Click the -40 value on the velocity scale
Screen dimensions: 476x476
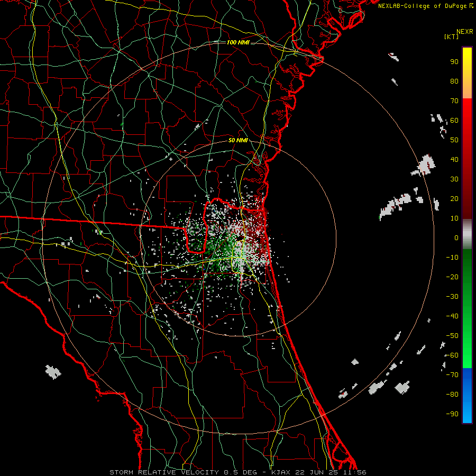click(x=452, y=316)
